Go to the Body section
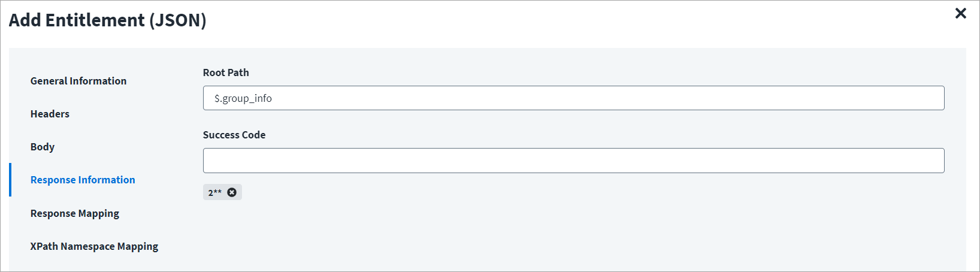 [x=43, y=147]
